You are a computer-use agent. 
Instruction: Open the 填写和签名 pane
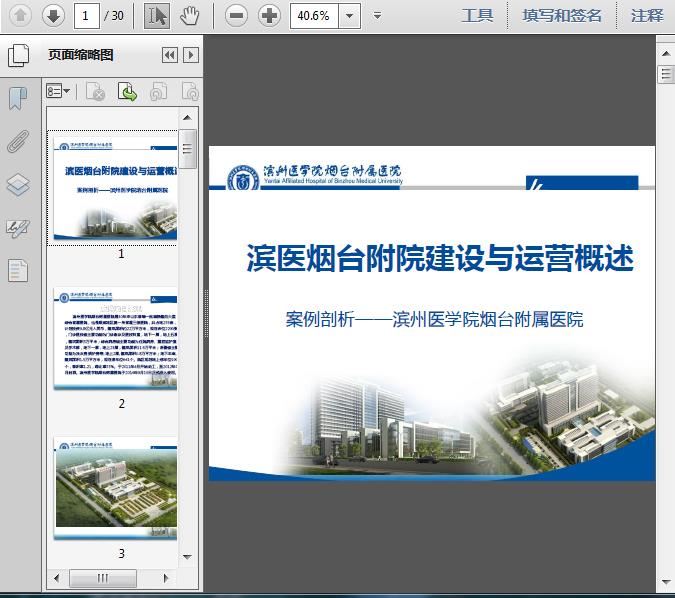[562, 16]
